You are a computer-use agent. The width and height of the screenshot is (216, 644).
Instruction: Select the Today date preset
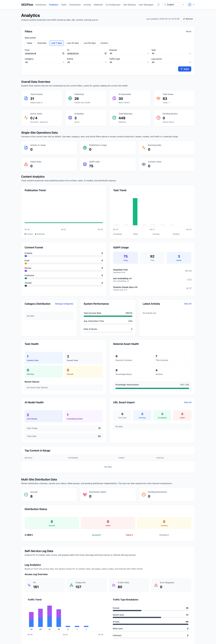pyautogui.click(x=30, y=43)
